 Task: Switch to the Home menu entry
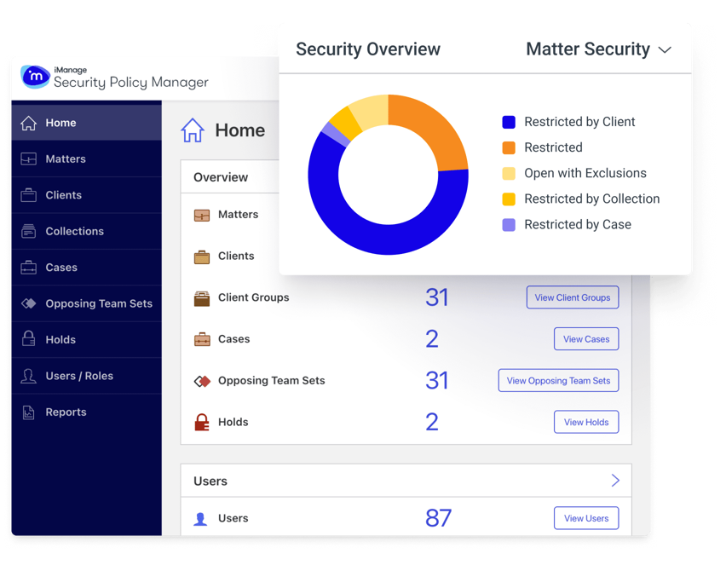60,123
